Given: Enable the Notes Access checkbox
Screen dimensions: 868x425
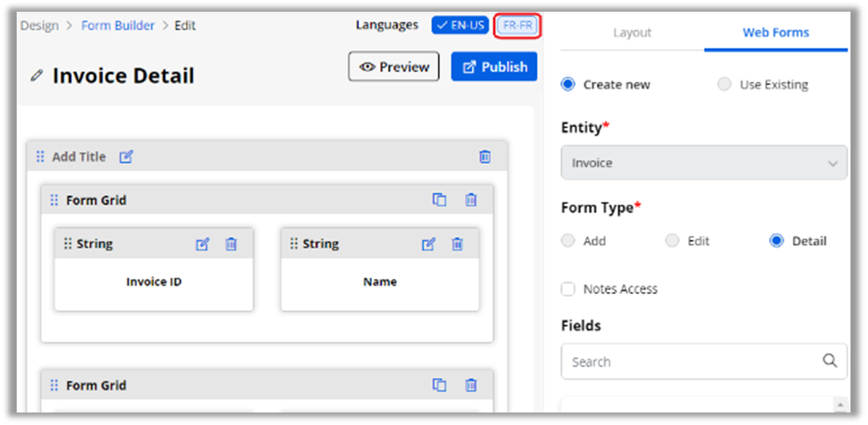Looking at the screenshot, I should pyautogui.click(x=569, y=289).
